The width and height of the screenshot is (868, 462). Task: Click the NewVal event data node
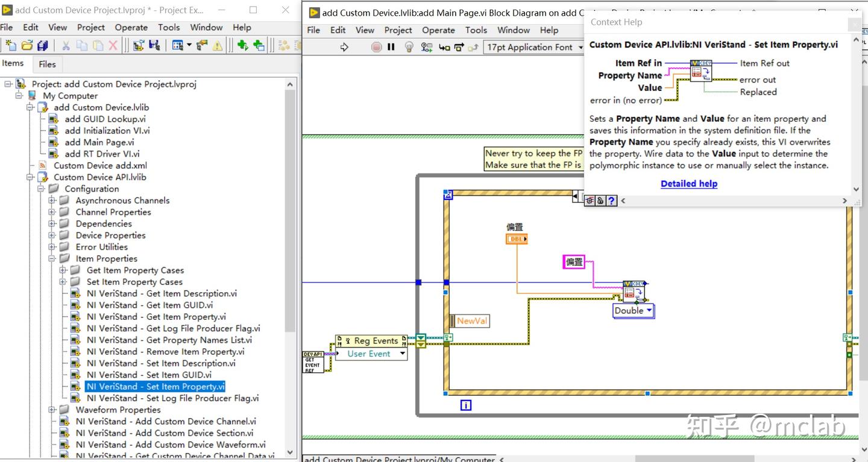pyautogui.click(x=471, y=321)
